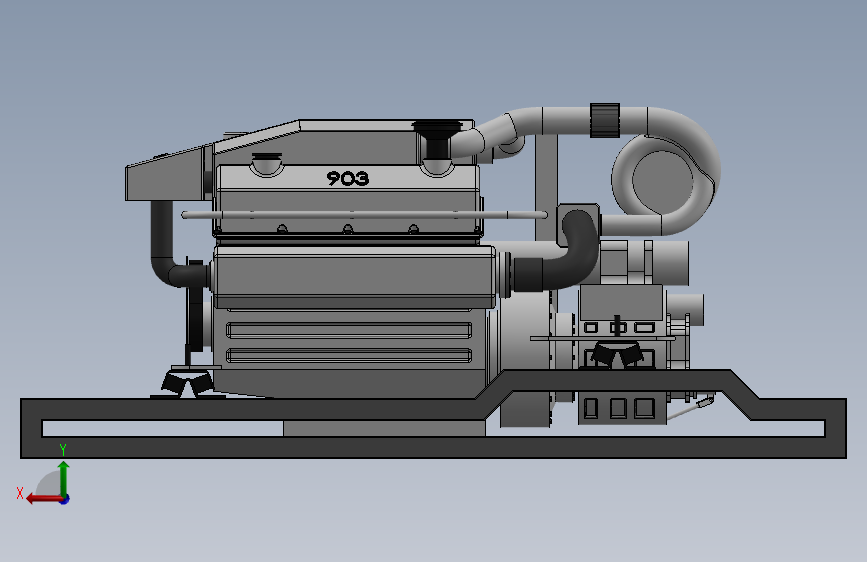Select the long horizontal rod across valve cover
Screen dimensions: 867x562
tap(364, 215)
